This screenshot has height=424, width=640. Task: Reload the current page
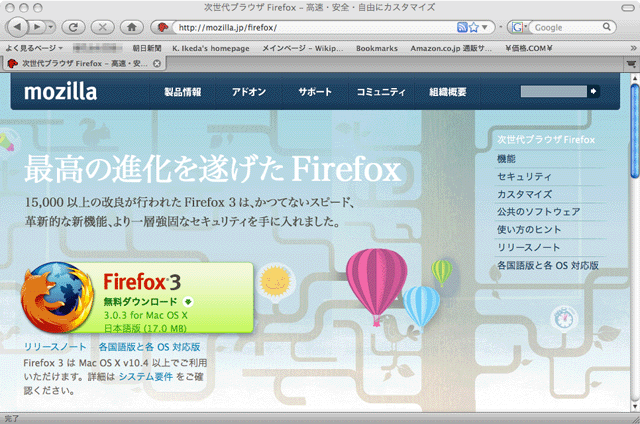(x=73, y=27)
